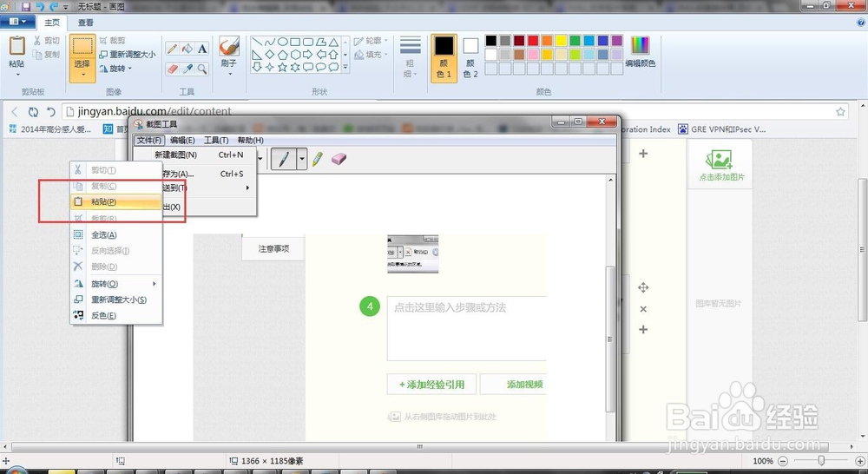Select the pink Eraser in Snipping Tool
Image resolution: width=868 pixels, height=474 pixels.
click(x=339, y=160)
